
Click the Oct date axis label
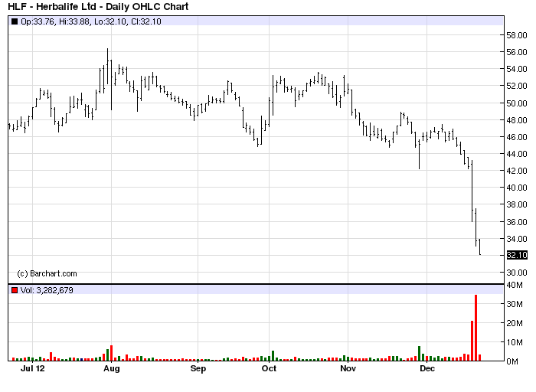pyautogui.click(x=269, y=368)
